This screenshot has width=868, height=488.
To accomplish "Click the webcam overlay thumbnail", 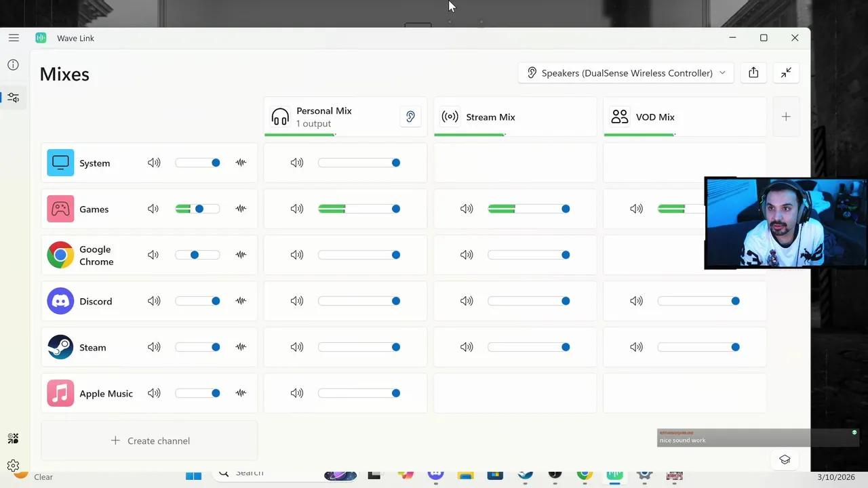I will click(785, 223).
